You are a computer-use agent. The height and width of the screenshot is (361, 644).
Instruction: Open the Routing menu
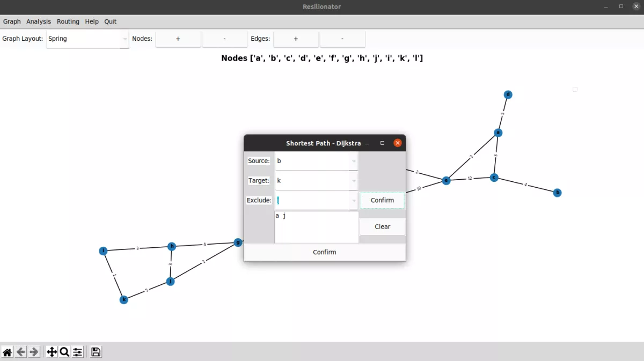(68, 21)
